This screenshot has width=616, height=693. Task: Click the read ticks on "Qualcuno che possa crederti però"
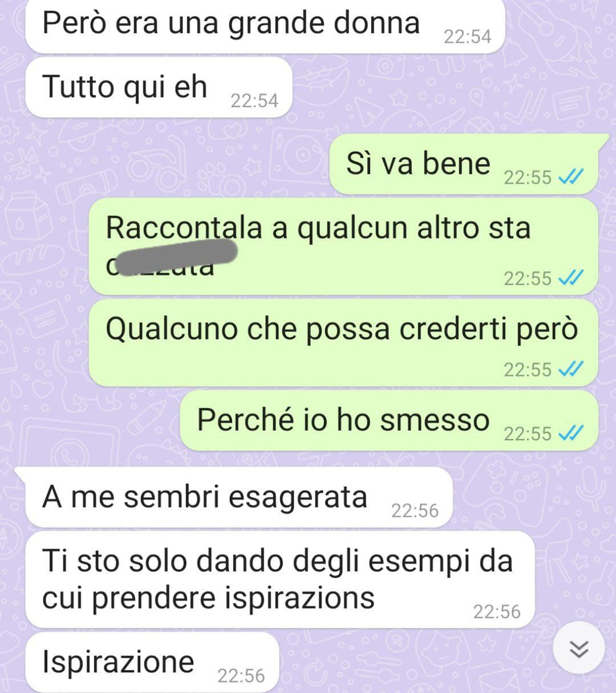point(570,370)
